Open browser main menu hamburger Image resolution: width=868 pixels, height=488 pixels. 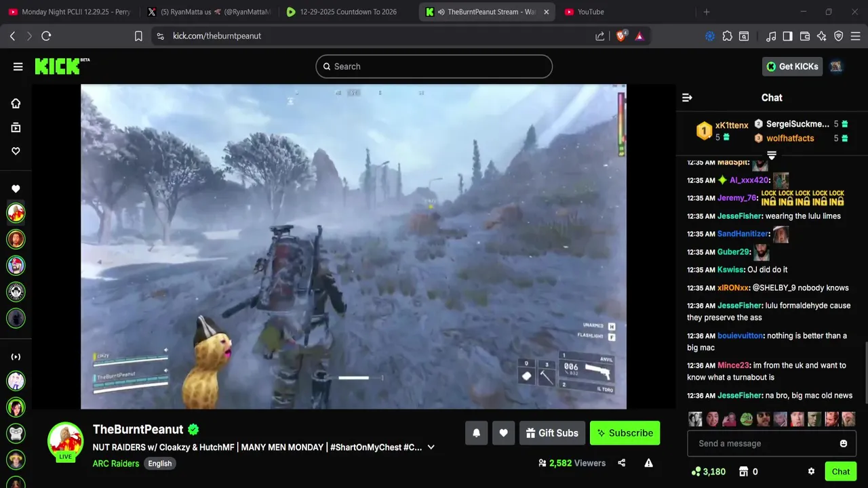856,36
